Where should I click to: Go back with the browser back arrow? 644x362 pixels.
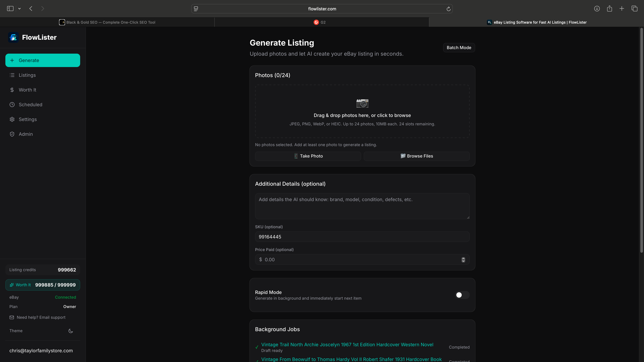31,9
